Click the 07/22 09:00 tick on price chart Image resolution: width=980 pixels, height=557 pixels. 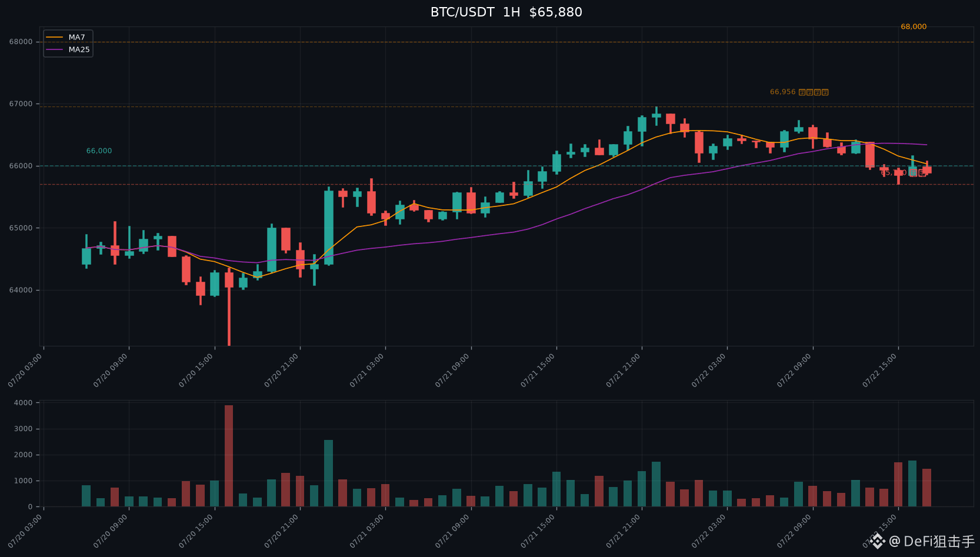pos(794,370)
